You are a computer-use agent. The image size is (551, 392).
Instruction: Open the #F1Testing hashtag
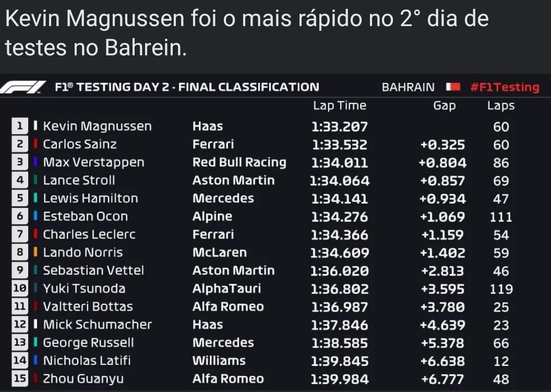[x=505, y=87]
